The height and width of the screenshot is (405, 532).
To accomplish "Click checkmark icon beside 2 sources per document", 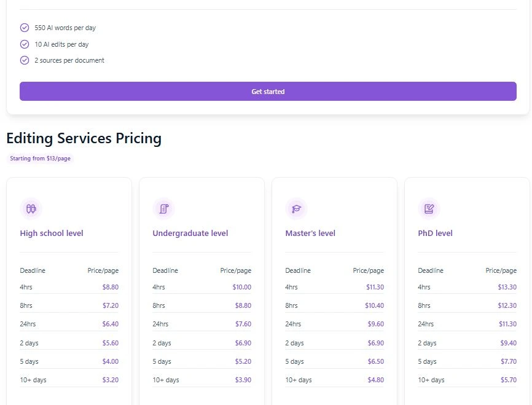I will (x=25, y=60).
